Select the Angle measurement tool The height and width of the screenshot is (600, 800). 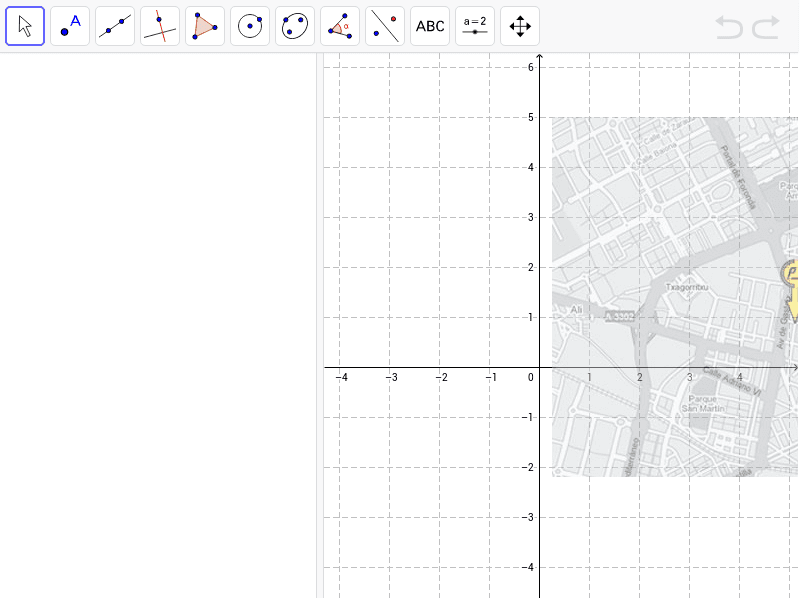pyautogui.click(x=340, y=26)
